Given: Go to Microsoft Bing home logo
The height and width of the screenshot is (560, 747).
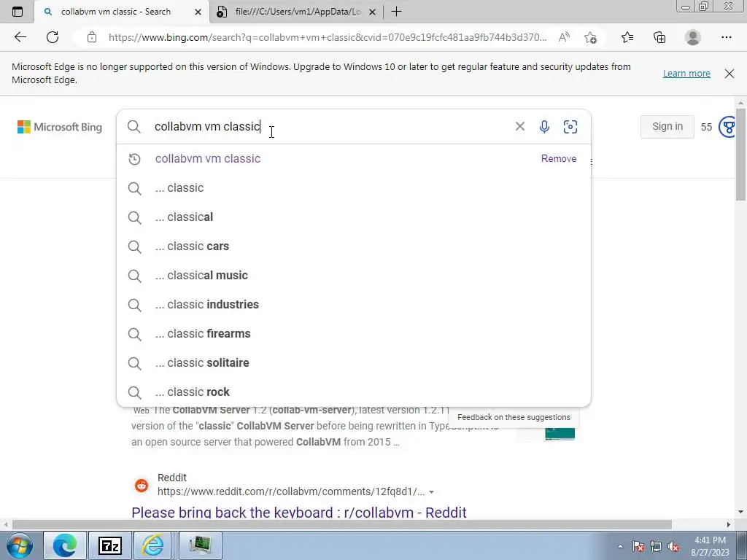Looking at the screenshot, I should point(60,127).
